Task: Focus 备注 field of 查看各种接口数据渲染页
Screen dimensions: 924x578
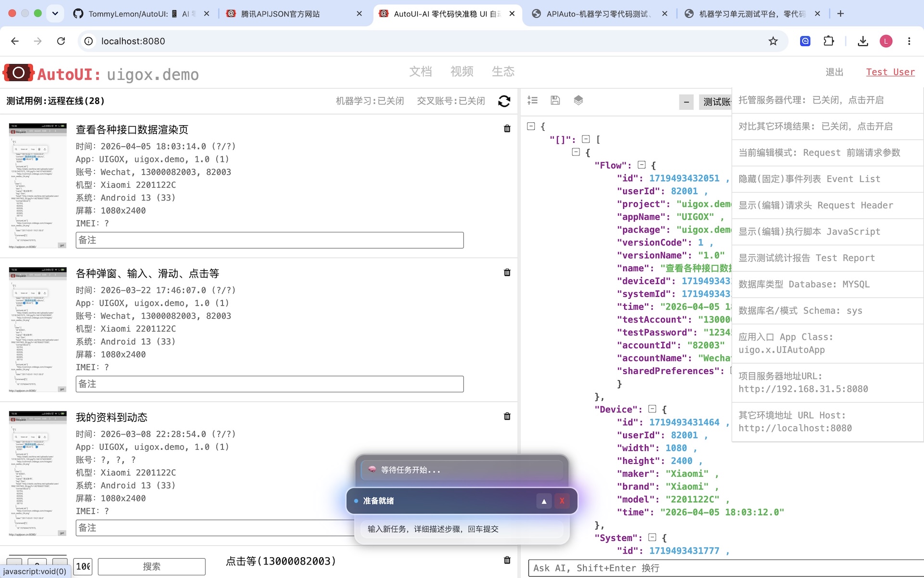Action: coord(269,240)
